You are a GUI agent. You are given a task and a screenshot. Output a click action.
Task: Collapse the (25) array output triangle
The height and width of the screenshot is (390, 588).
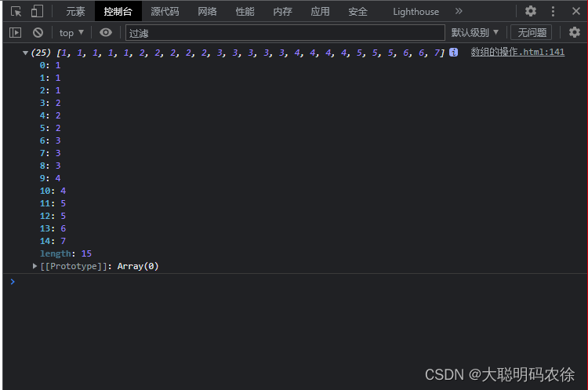(x=25, y=53)
